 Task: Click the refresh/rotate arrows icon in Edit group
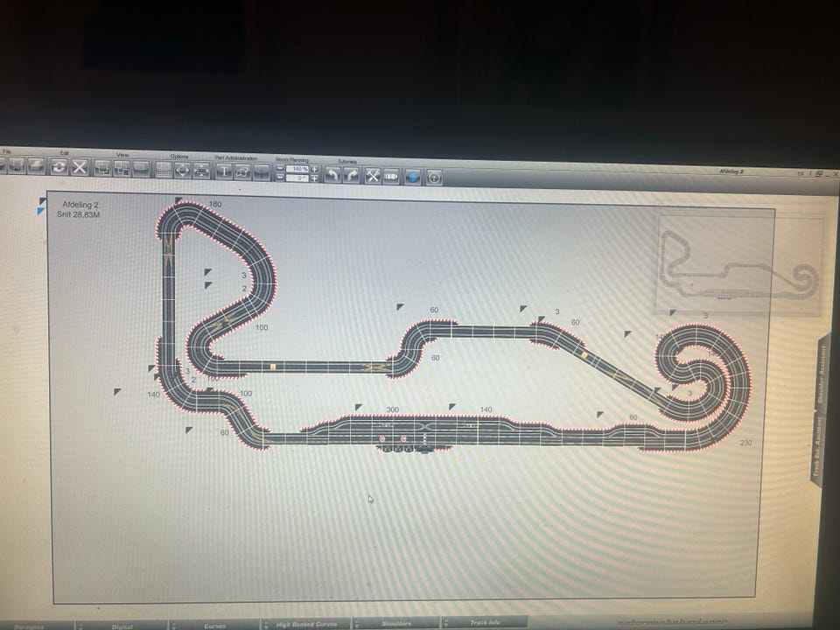pos(59,166)
